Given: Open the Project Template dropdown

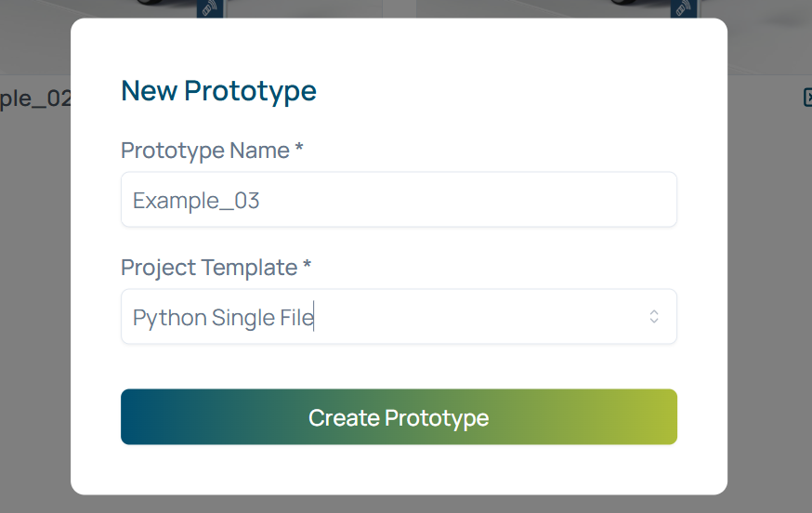Looking at the screenshot, I should 399,317.
